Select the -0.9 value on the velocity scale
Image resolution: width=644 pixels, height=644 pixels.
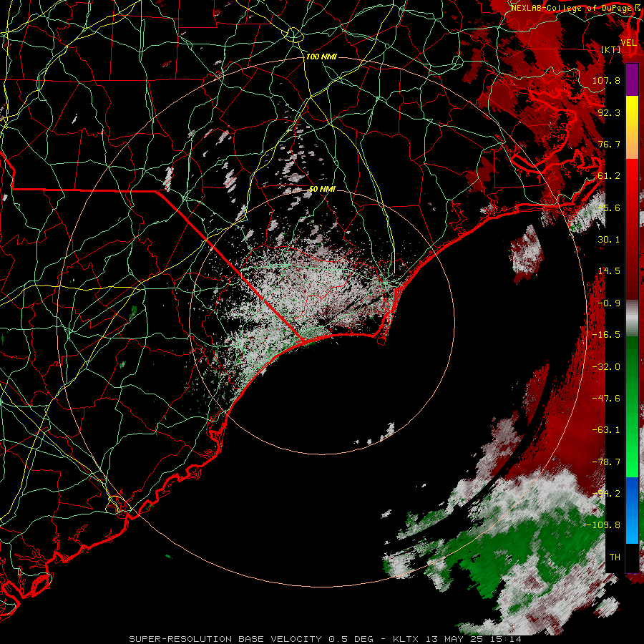[x=609, y=303]
